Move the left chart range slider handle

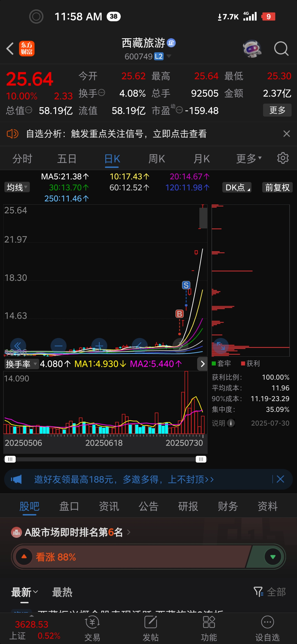click(10, 459)
